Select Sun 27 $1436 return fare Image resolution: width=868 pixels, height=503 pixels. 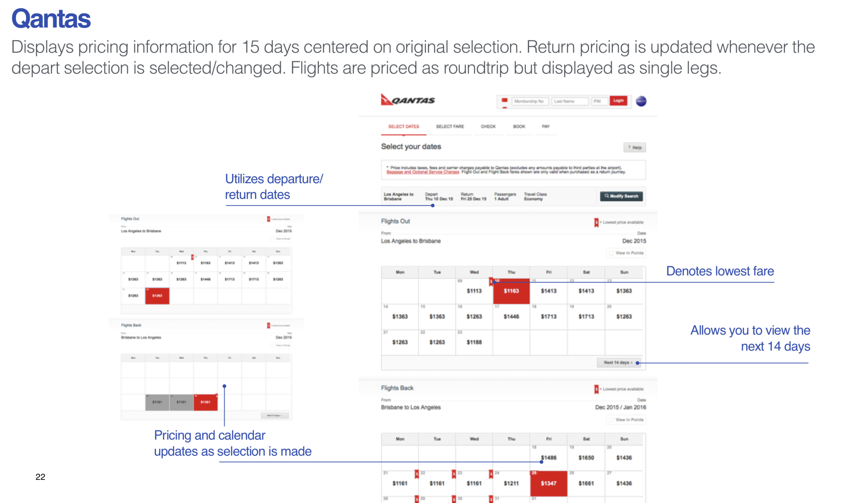(x=624, y=484)
